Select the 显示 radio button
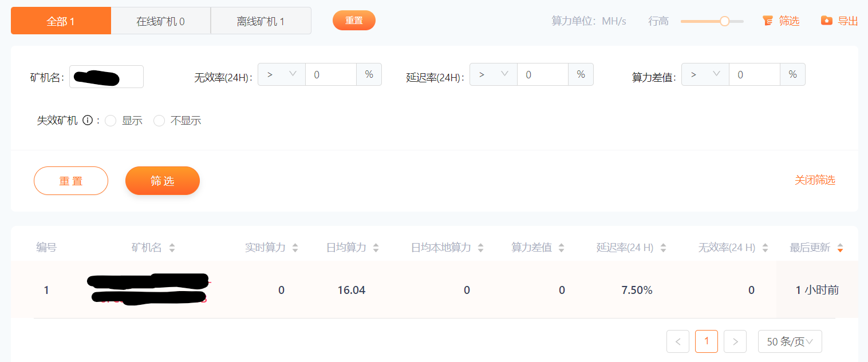The width and height of the screenshot is (868, 362). [111, 121]
